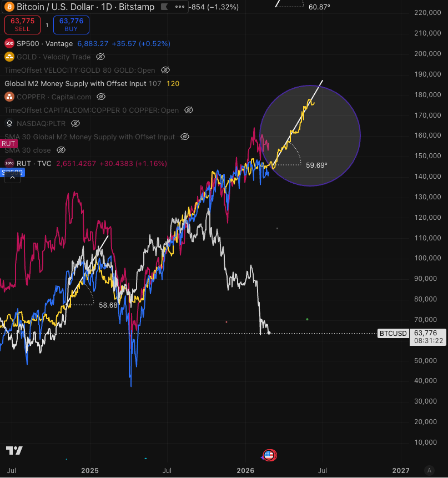The width and height of the screenshot is (448, 478).
Task: Click the 2025 date axis label
Action: [90, 471]
